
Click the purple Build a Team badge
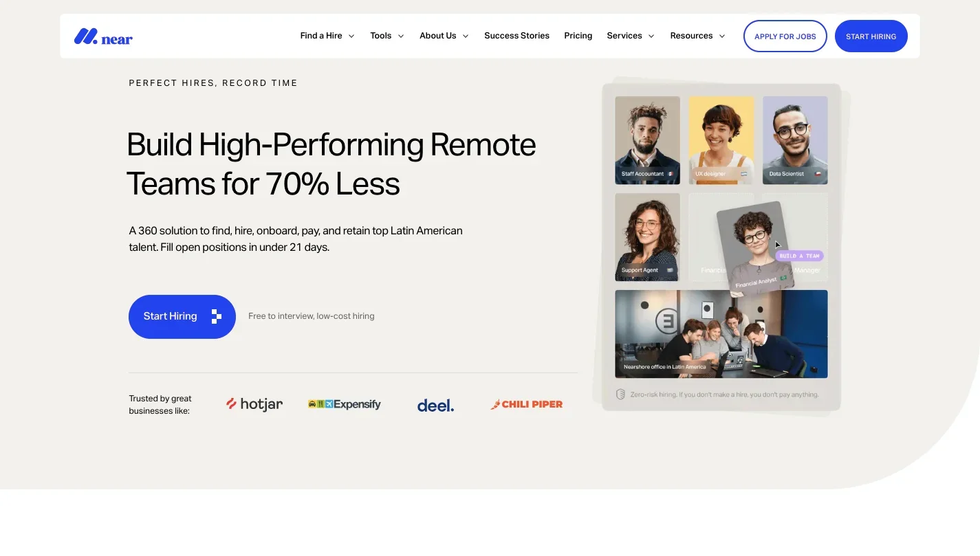(x=799, y=256)
